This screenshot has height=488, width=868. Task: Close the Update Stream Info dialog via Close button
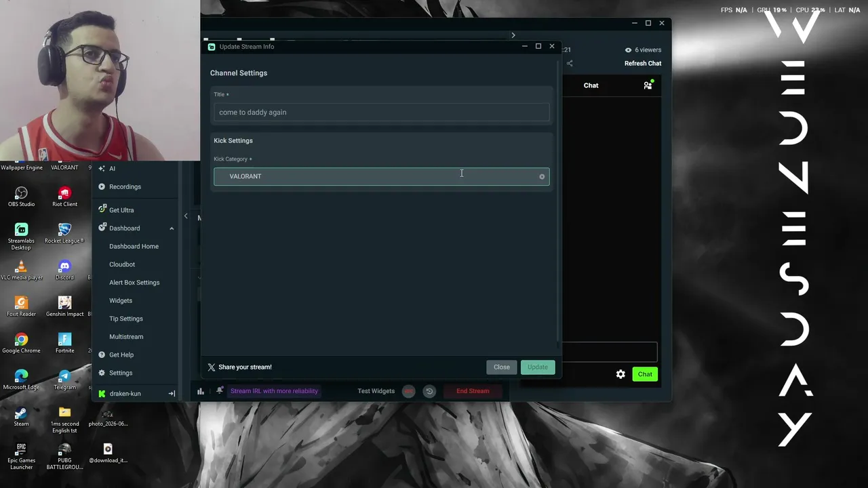coord(502,367)
